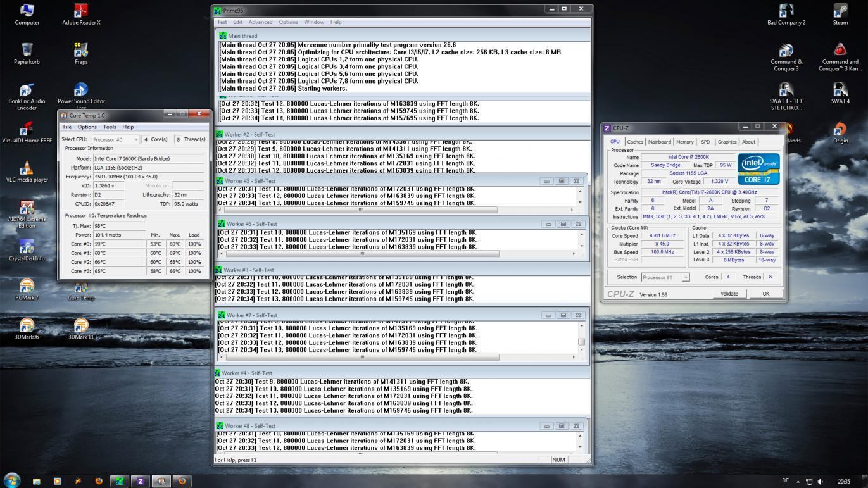The height and width of the screenshot is (488, 868).
Task: Click the Validate button in CPU-Z
Action: tap(729, 294)
